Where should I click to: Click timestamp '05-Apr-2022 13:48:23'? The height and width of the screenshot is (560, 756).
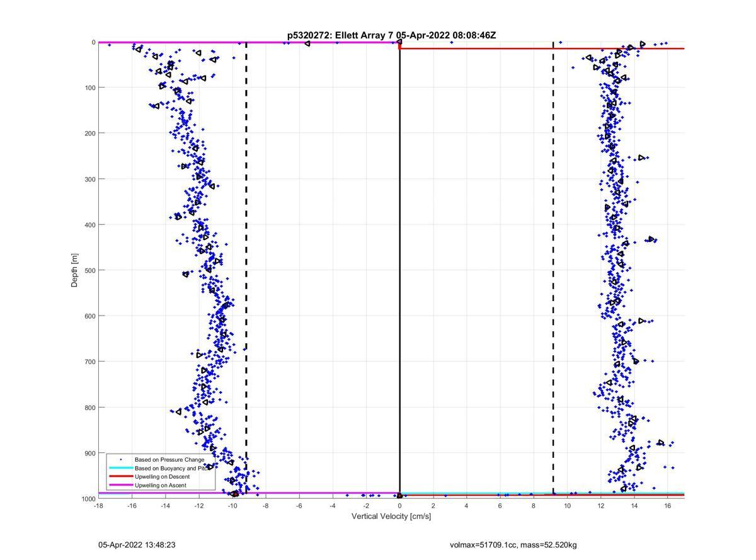[x=137, y=545]
